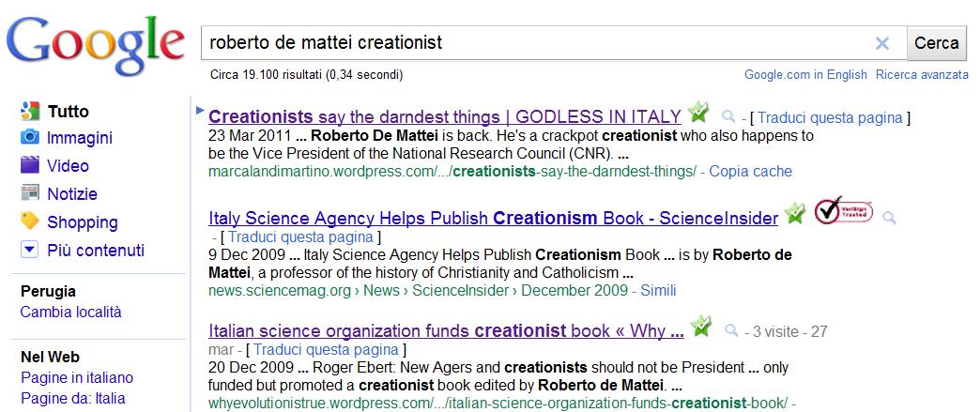Click Cambia località link
Image resolution: width=980 pixels, height=412 pixels.
point(71,312)
